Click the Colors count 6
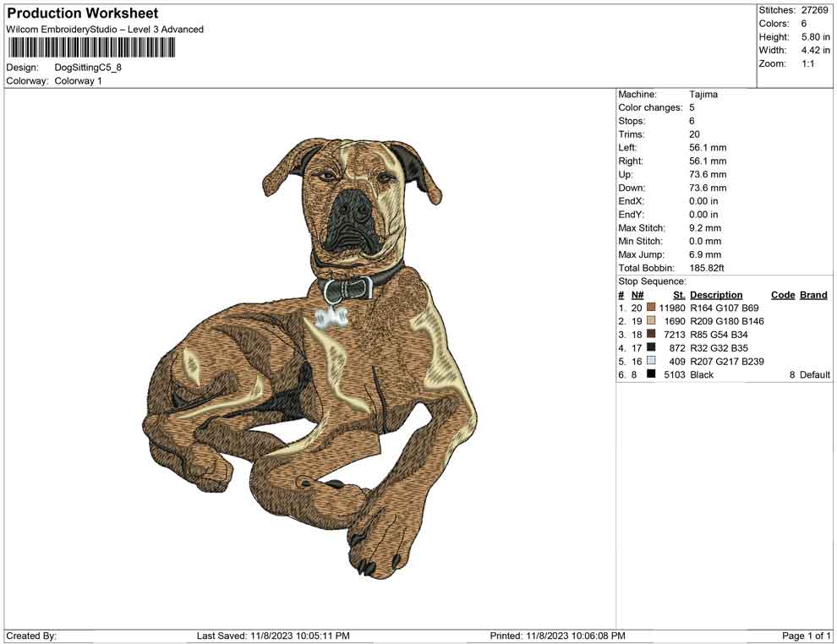The image size is (837, 644). pos(804,24)
